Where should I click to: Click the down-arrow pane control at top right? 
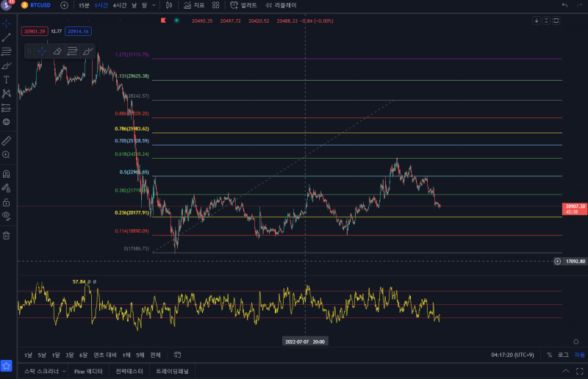point(537,21)
